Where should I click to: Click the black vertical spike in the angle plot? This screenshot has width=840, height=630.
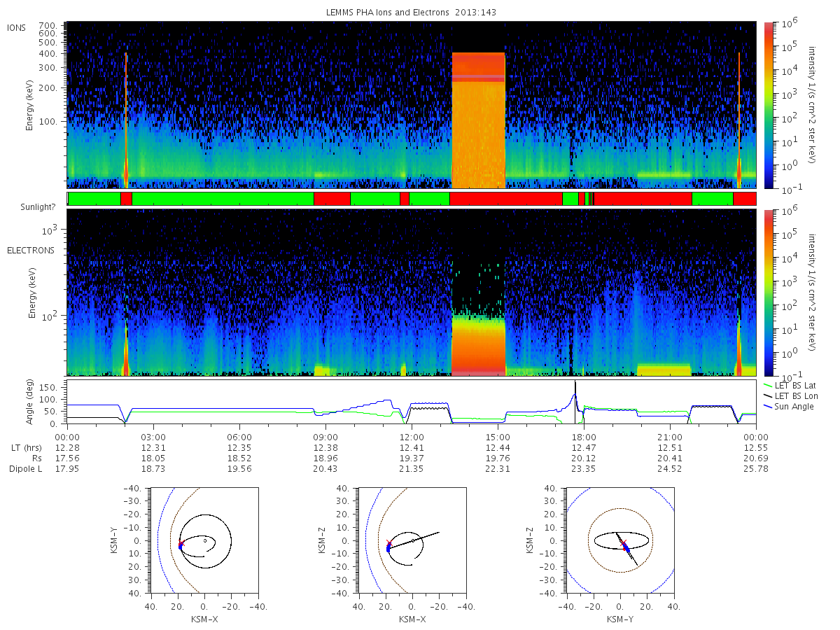point(575,402)
